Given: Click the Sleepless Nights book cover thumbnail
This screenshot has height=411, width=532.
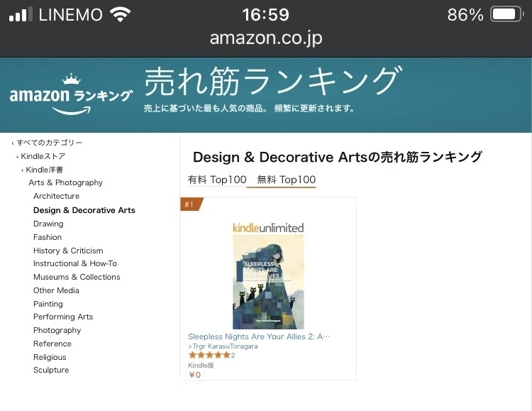Looking at the screenshot, I should pos(268,282).
